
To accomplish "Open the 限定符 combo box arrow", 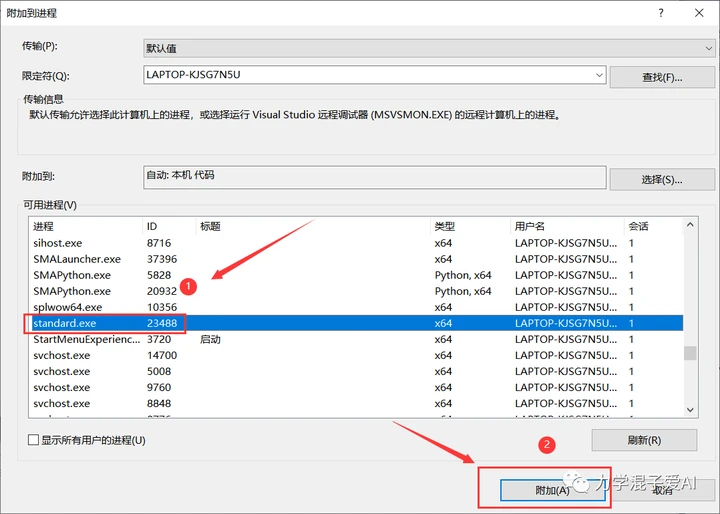I will tap(599, 75).
